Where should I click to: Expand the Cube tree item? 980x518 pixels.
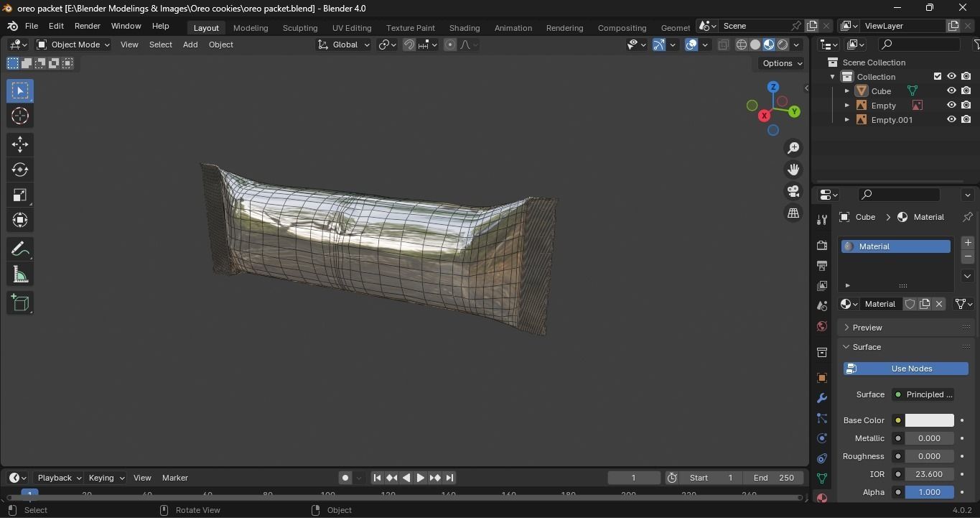click(x=847, y=91)
